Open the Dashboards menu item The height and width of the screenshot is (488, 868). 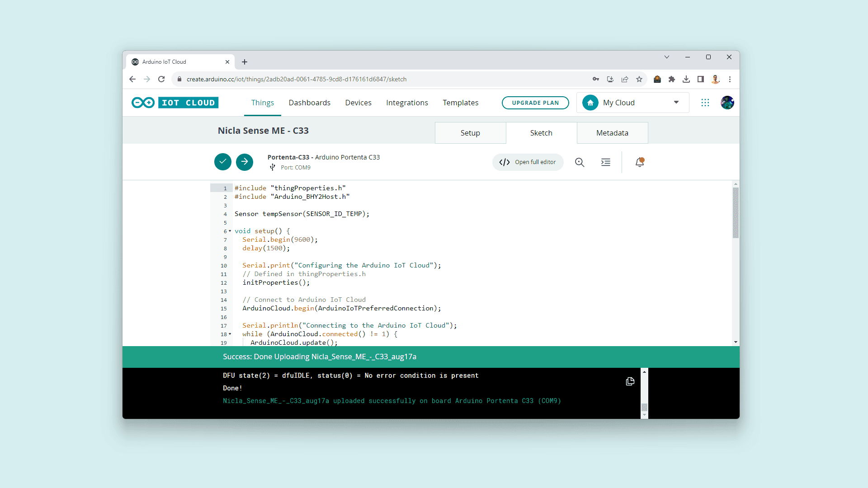point(309,103)
